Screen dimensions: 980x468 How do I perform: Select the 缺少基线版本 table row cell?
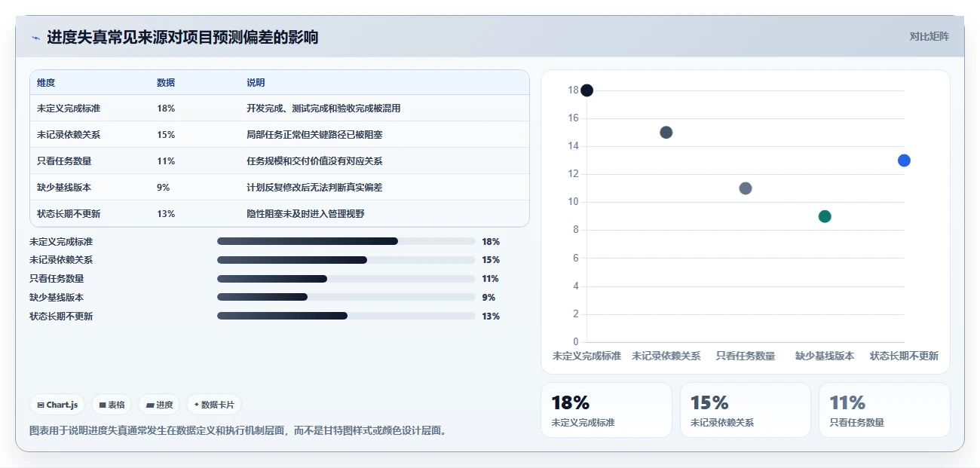64,188
